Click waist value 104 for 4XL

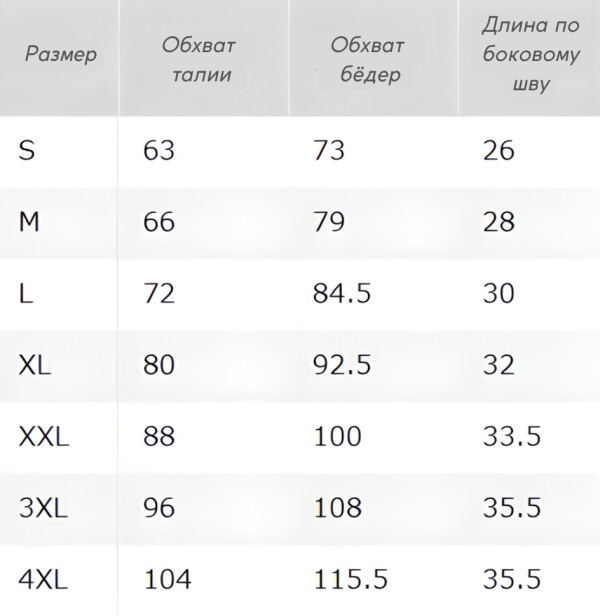point(166,578)
